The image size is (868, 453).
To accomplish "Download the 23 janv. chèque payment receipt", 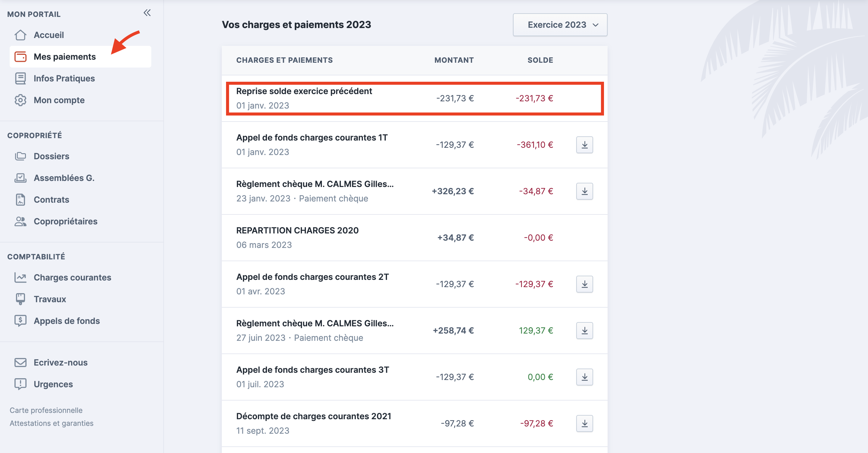I will [584, 191].
